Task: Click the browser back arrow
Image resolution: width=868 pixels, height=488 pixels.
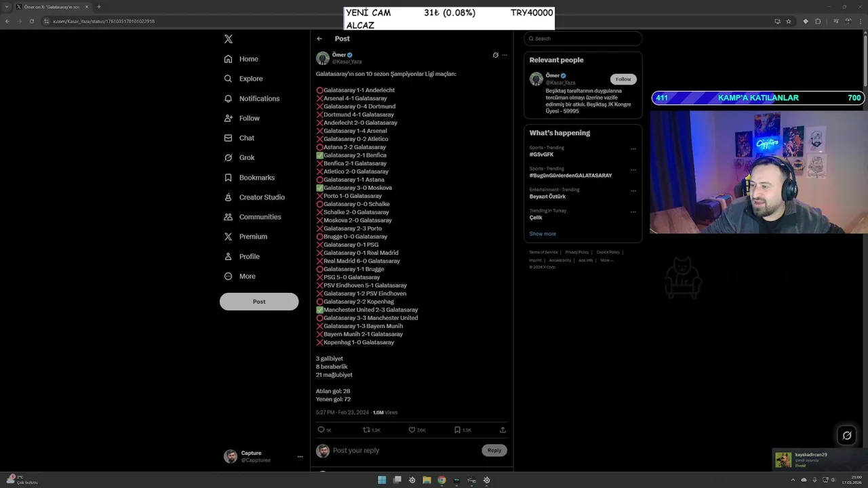Action: tap(7, 21)
